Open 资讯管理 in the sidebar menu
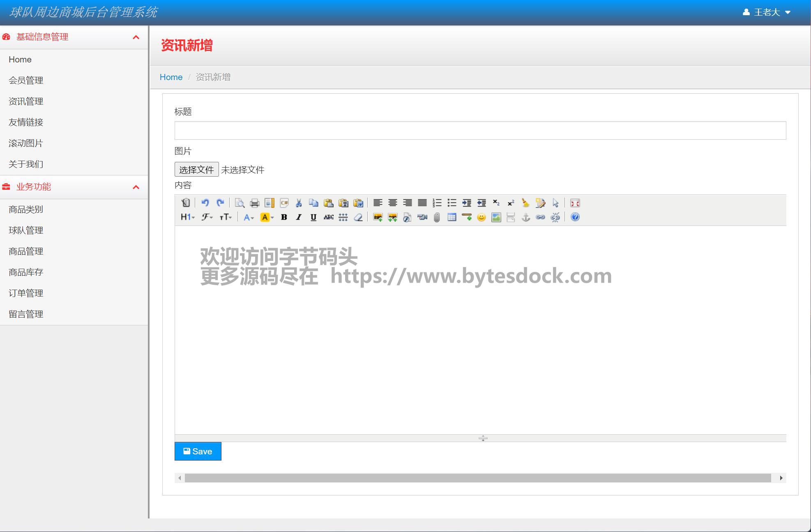This screenshot has height=532, width=811. tap(26, 101)
